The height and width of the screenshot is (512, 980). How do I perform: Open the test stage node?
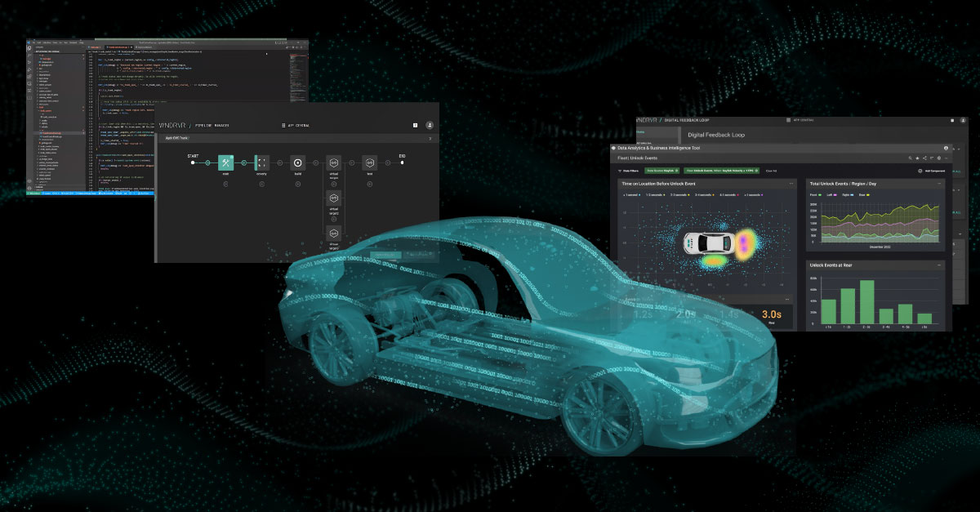pos(369,163)
